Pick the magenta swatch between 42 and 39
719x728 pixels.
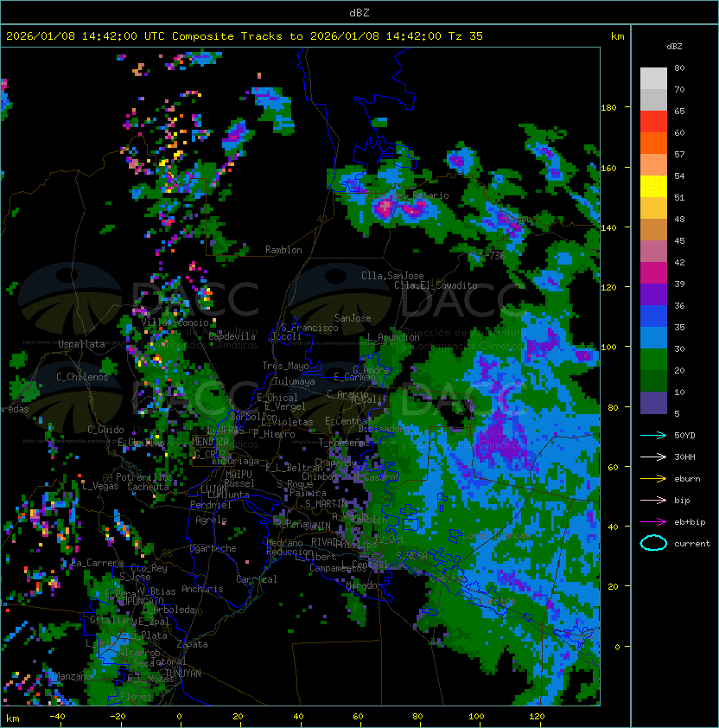(653, 273)
